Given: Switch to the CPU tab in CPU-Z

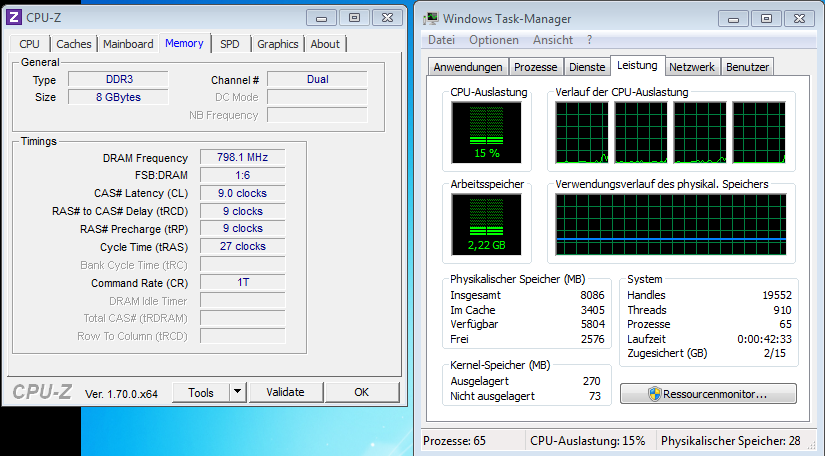Looking at the screenshot, I should coord(29,44).
